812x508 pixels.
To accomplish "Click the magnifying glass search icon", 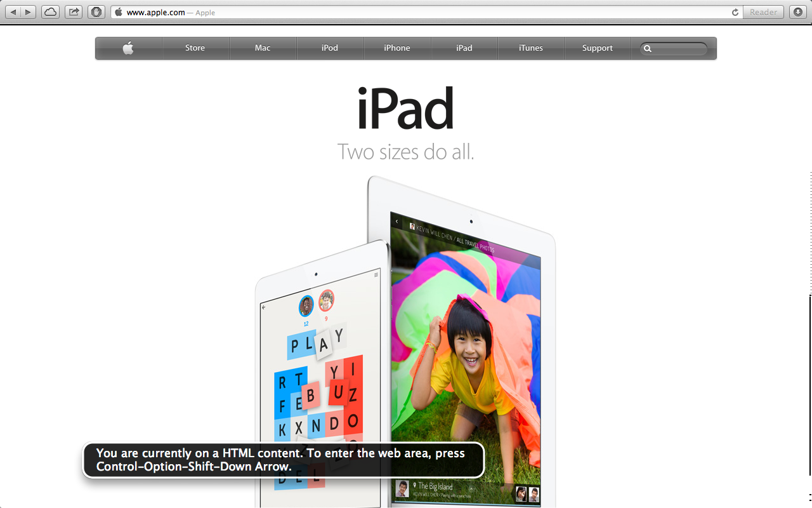I will [x=648, y=48].
